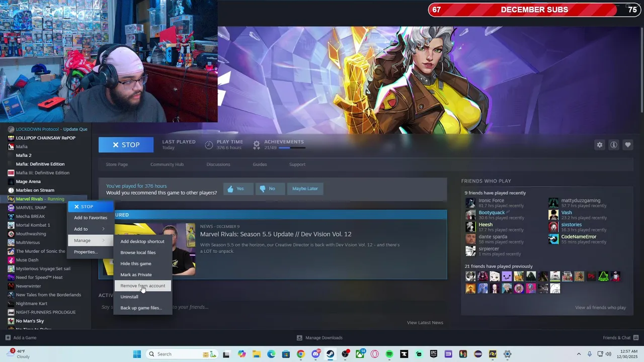The width and height of the screenshot is (644, 362).
Task: Show hidden system tray icons
Action: [579, 354]
